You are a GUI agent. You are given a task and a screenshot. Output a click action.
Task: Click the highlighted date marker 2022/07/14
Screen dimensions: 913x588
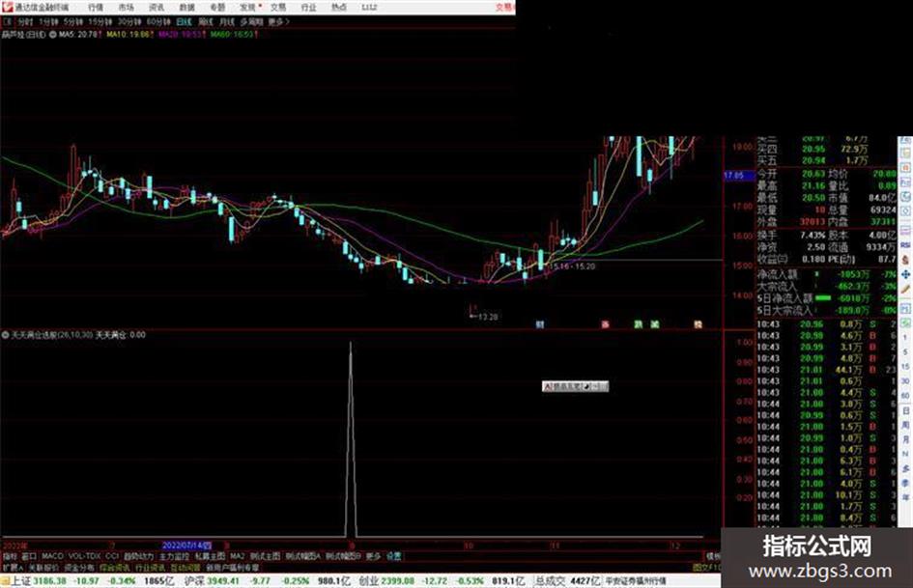pyautogui.click(x=186, y=546)
